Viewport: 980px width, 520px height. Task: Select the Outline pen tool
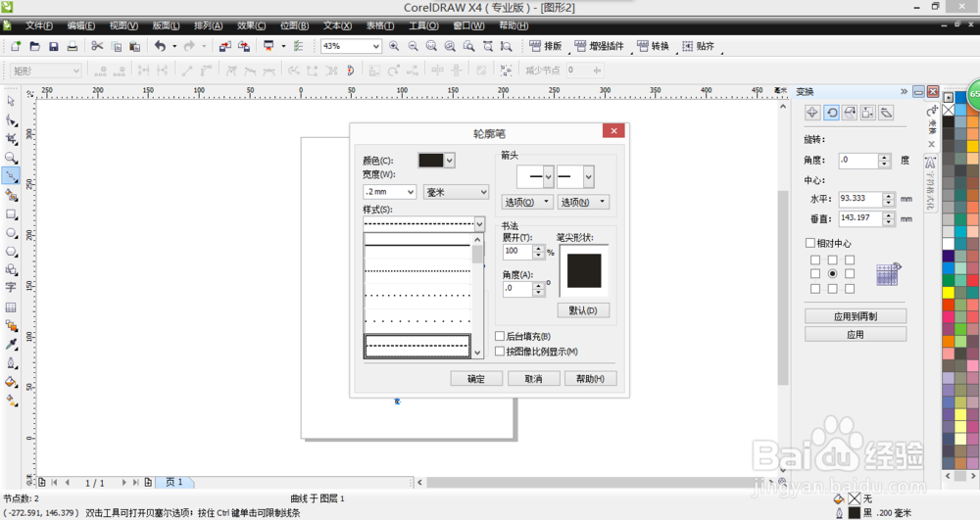point(11,362)
